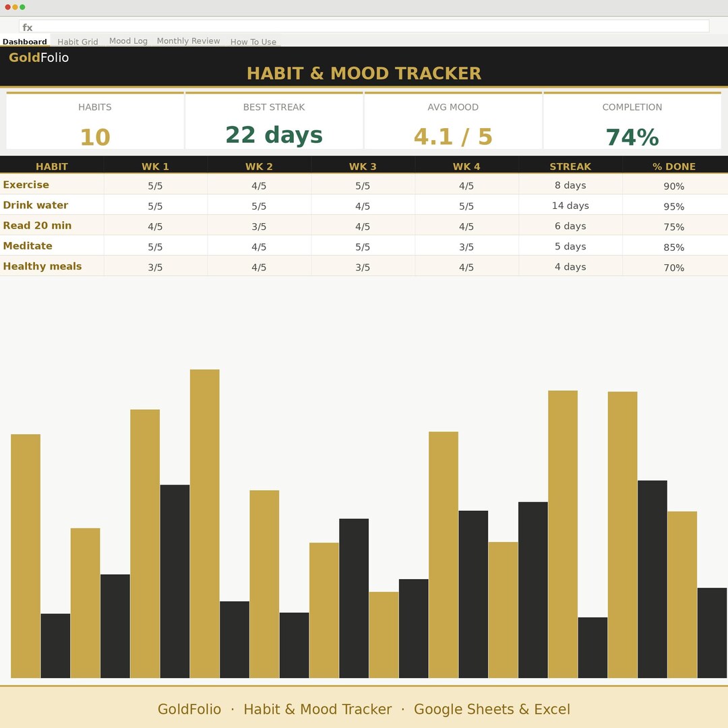Image resolution: width=728 pixels, height=728 pixels.
Task: Click Meditate streak cell 5 days
Action: pos(570,246)
